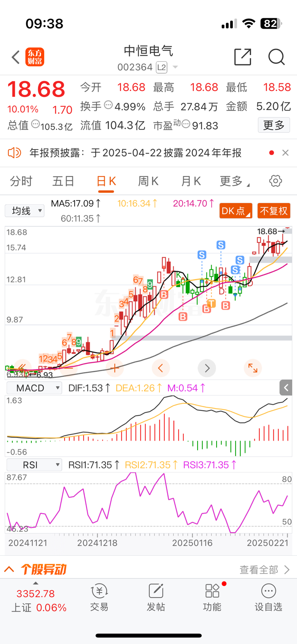Tap the MA5:17.09 value

coord(76,203)
